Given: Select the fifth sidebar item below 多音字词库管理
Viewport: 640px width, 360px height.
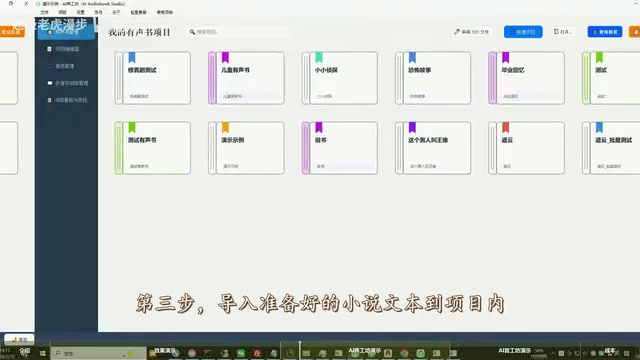Looking at the screenshot, I should click(x=66, y=100).
